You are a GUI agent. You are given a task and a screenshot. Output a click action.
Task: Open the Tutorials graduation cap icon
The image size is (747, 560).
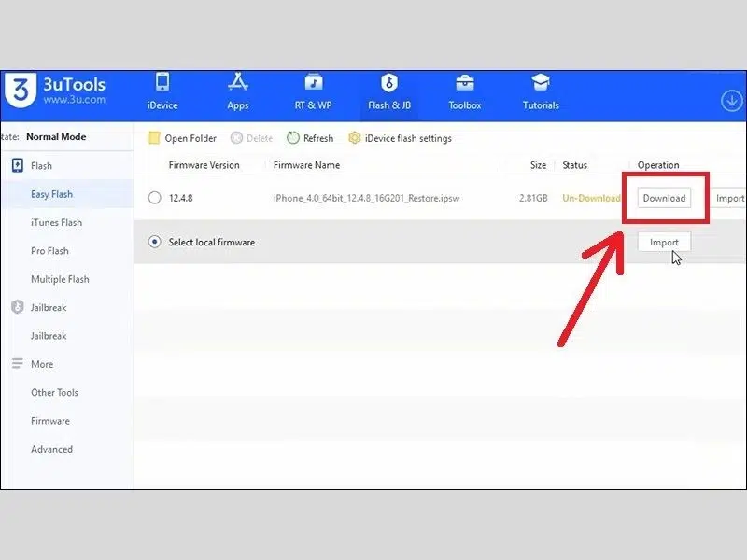pyautogui.click(x=541, y=82)
